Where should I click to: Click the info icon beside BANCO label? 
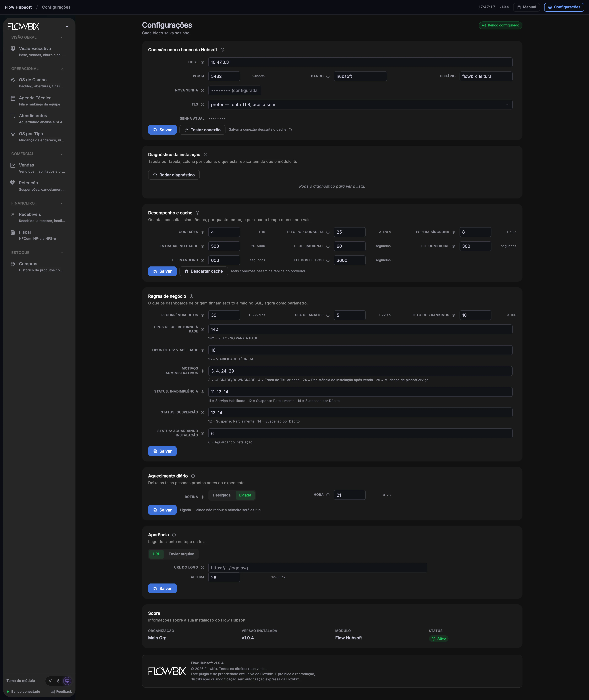click(328, 76)
